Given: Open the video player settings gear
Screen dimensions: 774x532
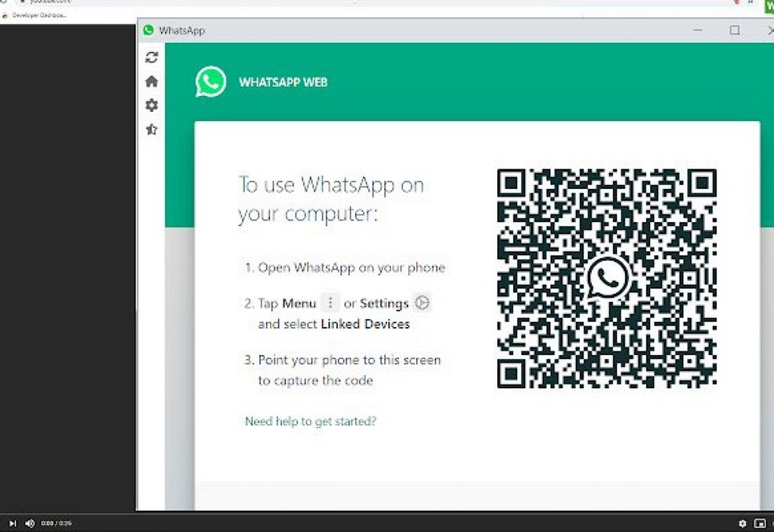Looking at the screenshot, I should click(742, 523).
